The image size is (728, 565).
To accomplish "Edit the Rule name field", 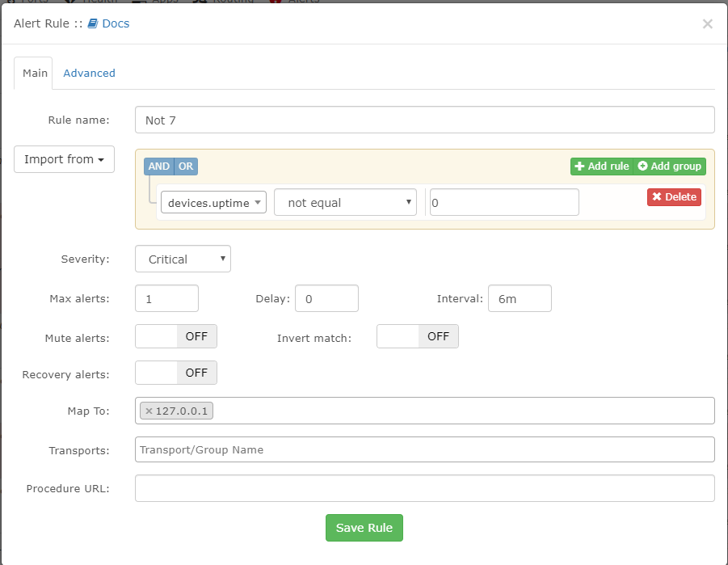I will tap(424, 120).
